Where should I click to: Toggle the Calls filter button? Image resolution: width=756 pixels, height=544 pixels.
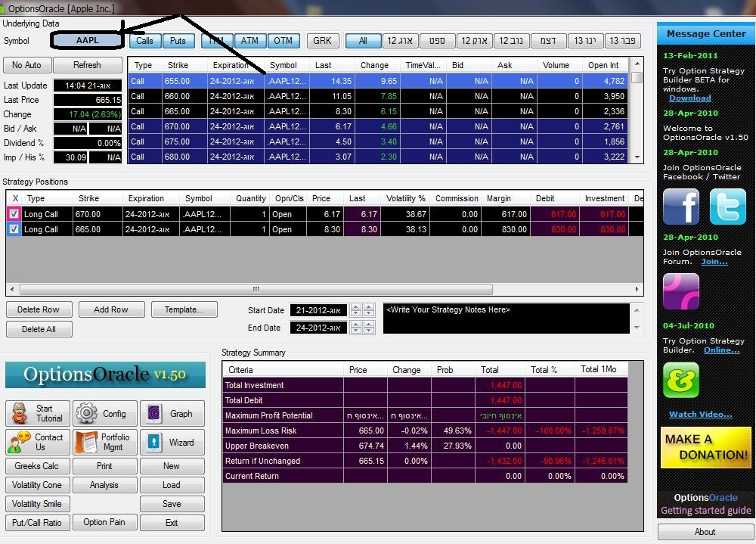click(x=144, y=41)
